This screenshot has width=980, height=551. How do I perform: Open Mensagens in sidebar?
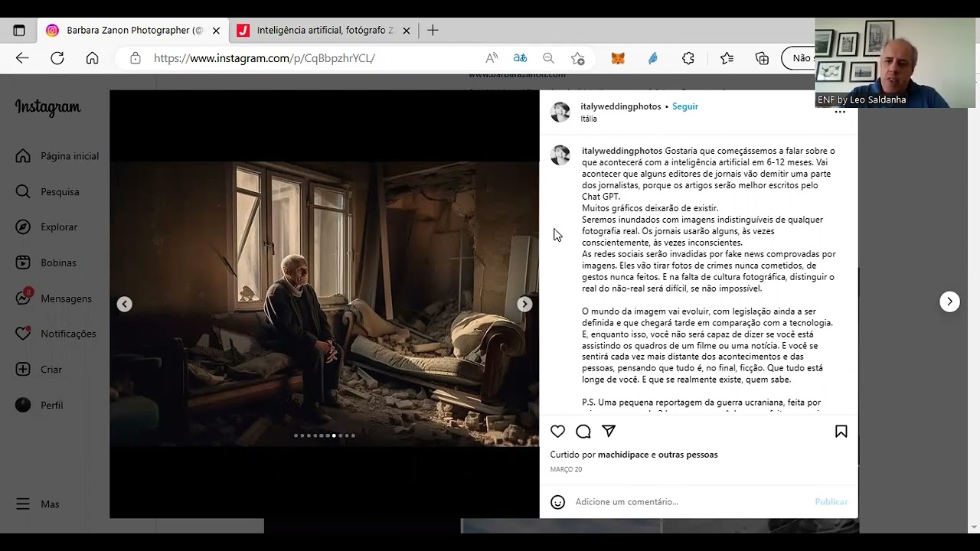point(54,298)
